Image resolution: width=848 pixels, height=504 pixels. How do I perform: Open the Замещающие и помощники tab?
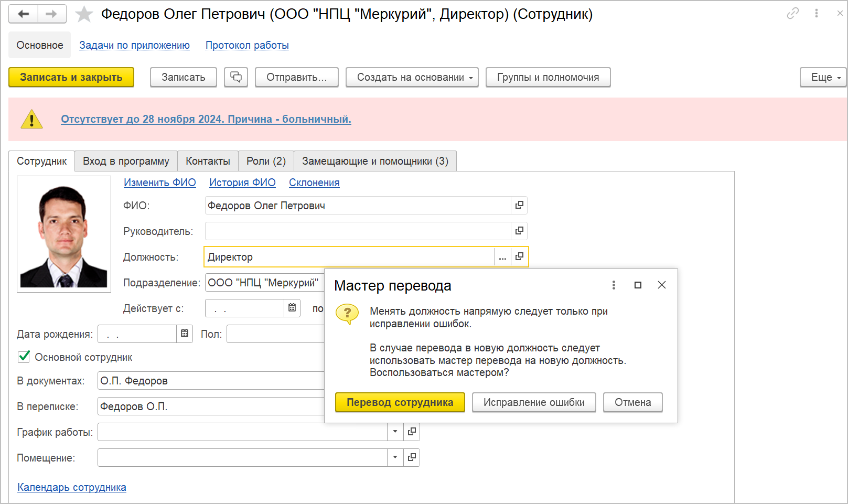click(375, 161)
